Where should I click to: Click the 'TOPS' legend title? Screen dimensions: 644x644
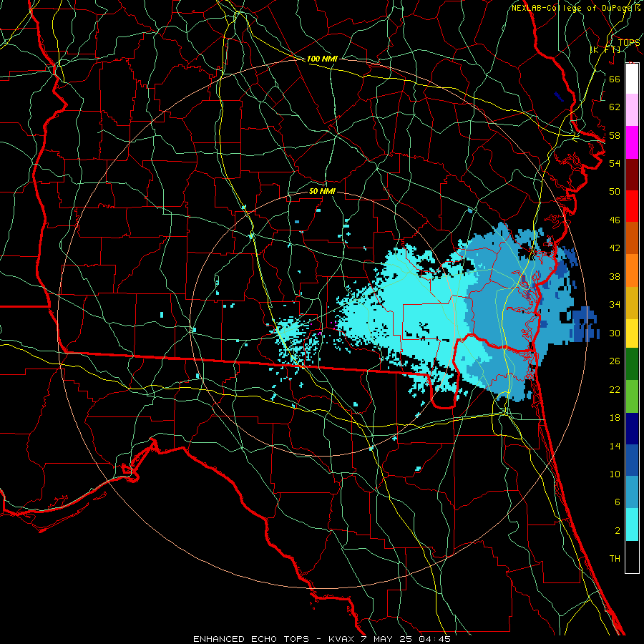(x=629, y=43)
